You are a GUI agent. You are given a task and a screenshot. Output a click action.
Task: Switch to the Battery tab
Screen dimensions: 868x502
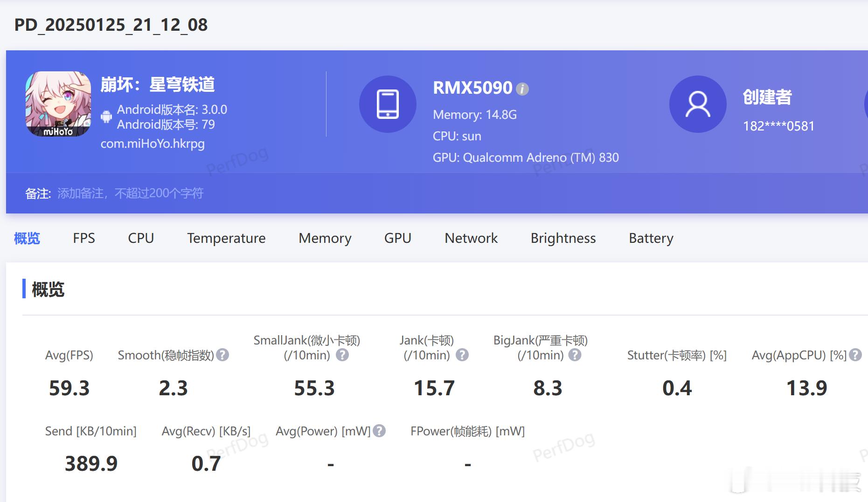pyautogui.click(x=651, y=238)
